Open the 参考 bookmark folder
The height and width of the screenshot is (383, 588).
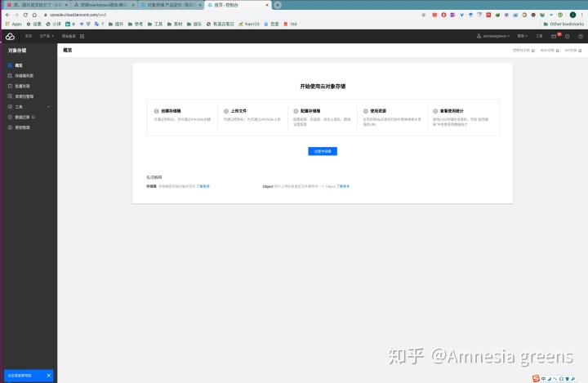pyautogui.click(x=136, y=24)
